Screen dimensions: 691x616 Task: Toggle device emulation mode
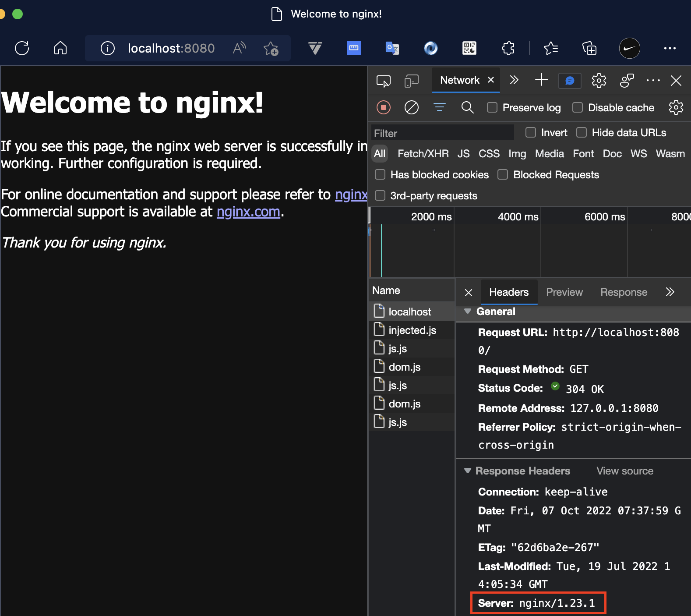[x=411, y=81]
